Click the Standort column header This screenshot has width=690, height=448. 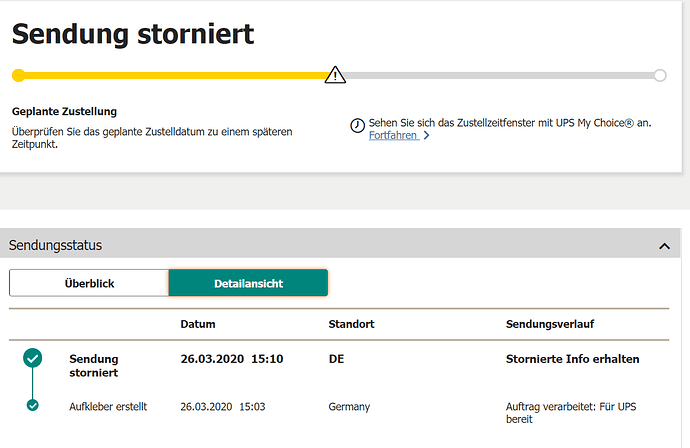(351, 324)
